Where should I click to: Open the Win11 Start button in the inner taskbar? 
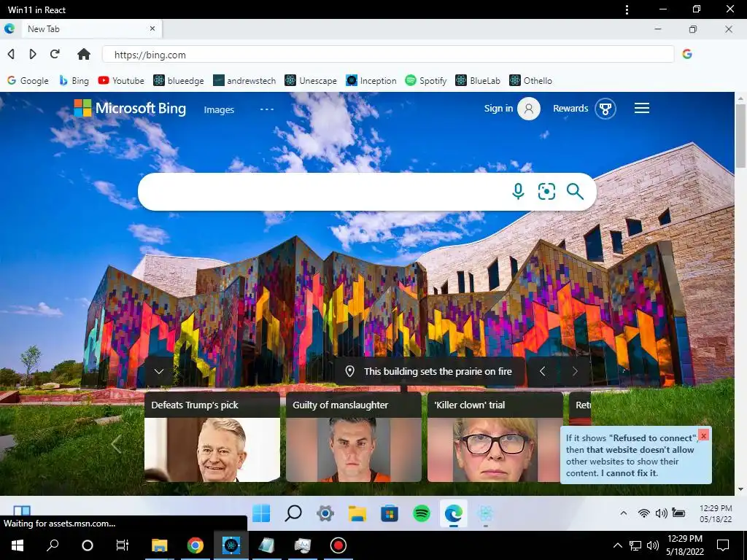[x=261, y=513]
